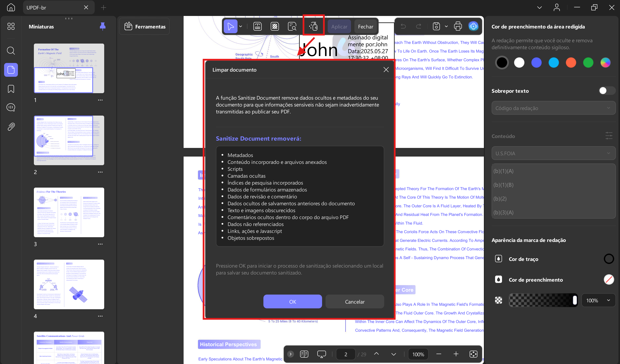Select the page thumbnails sidebar icon

pyautogui.click(x=11, y=70)
